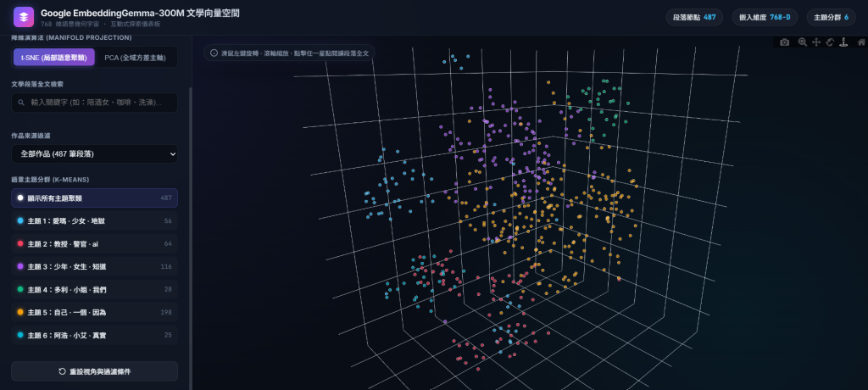Select the pan crosshair arrows tool

[x=816, y=42]
